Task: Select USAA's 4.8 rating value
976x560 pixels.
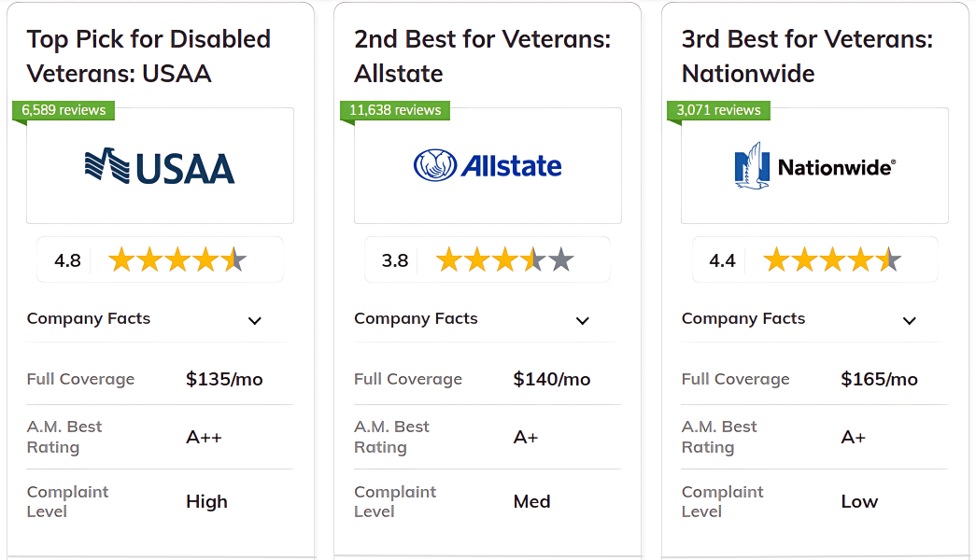Action: [67, 261]
